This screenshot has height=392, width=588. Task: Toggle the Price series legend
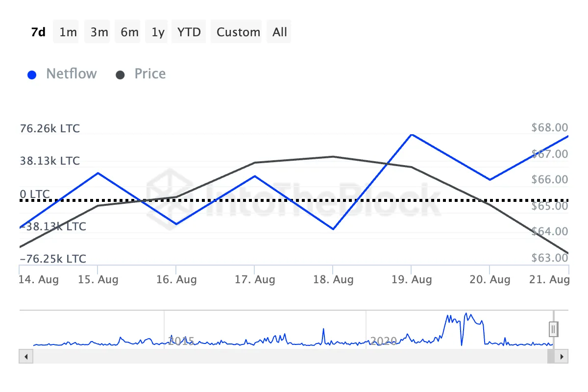click(141, 74)
